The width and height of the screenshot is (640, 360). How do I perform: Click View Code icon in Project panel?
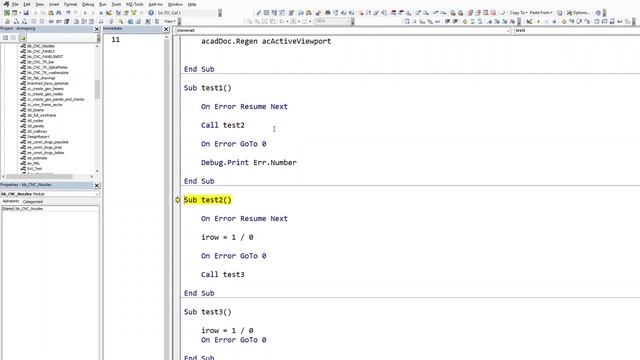coord(6,38)
